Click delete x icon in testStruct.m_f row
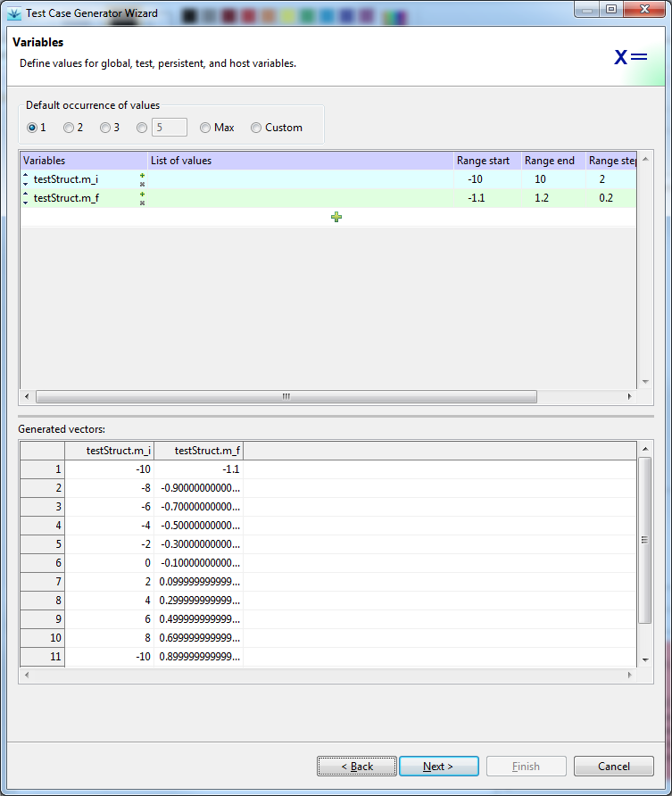Viewport: 672px width, 796px height. point(142,203)
